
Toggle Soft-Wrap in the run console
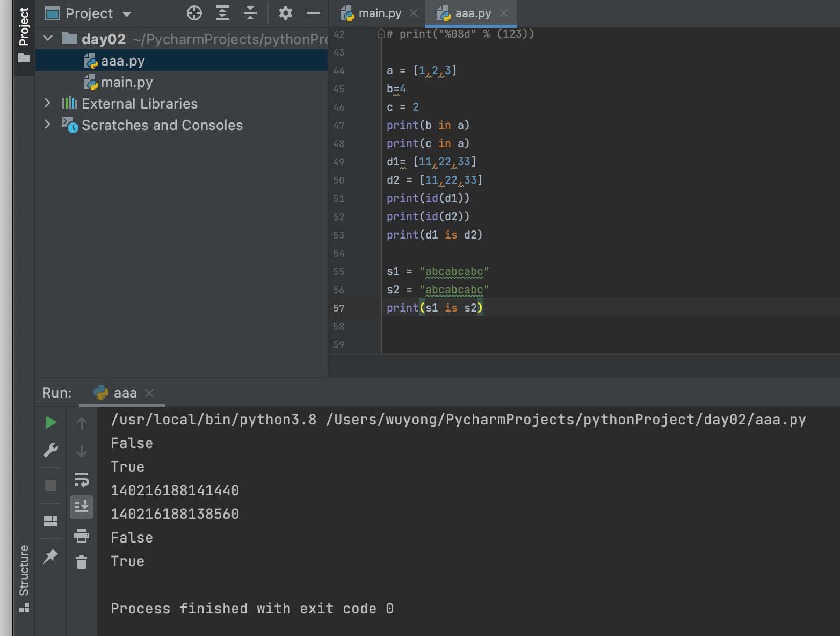[82, 479]
